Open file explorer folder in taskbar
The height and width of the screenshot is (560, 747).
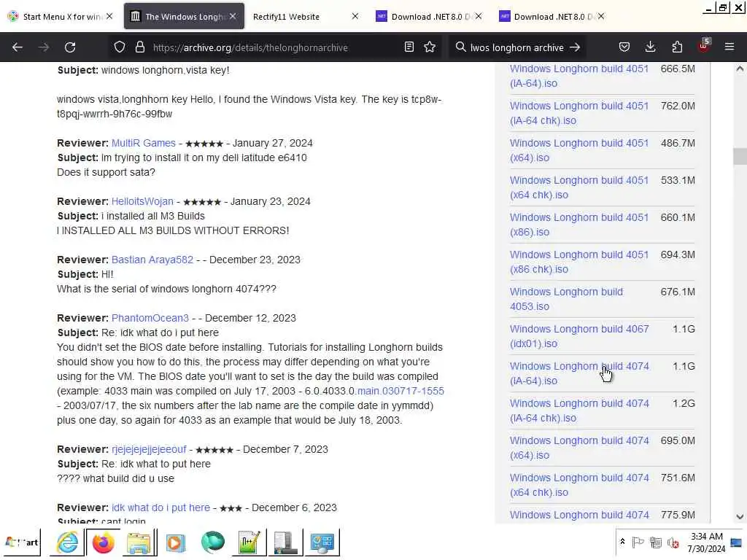click(x=139, y=542)
